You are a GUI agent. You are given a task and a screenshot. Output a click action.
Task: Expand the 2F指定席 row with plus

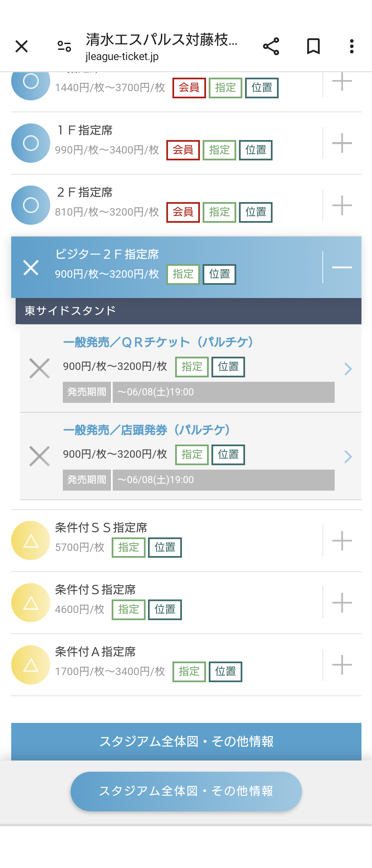pyautogui.click(x=342, y=205)
